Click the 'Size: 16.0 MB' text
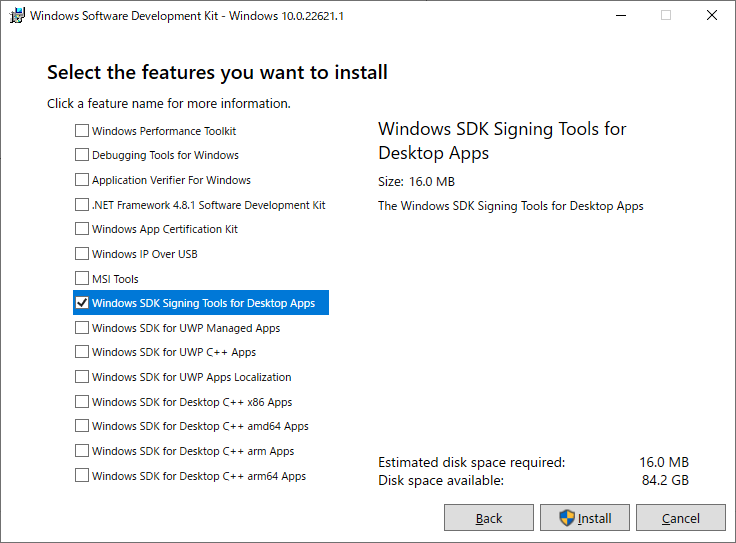This screenshot has width=736, height=543. pos(416,182)
